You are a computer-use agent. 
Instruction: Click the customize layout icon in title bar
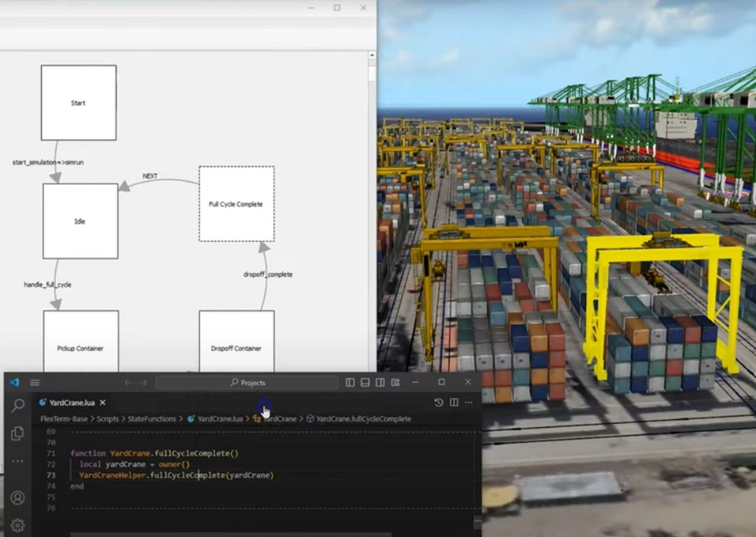click(395, 383)
